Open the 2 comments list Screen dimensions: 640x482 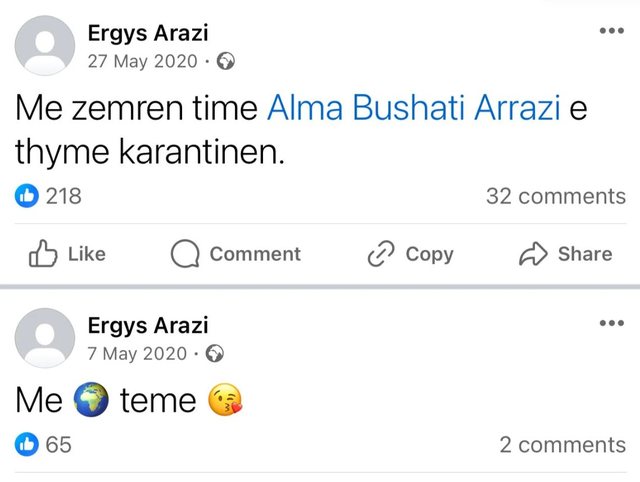point(562,445)
